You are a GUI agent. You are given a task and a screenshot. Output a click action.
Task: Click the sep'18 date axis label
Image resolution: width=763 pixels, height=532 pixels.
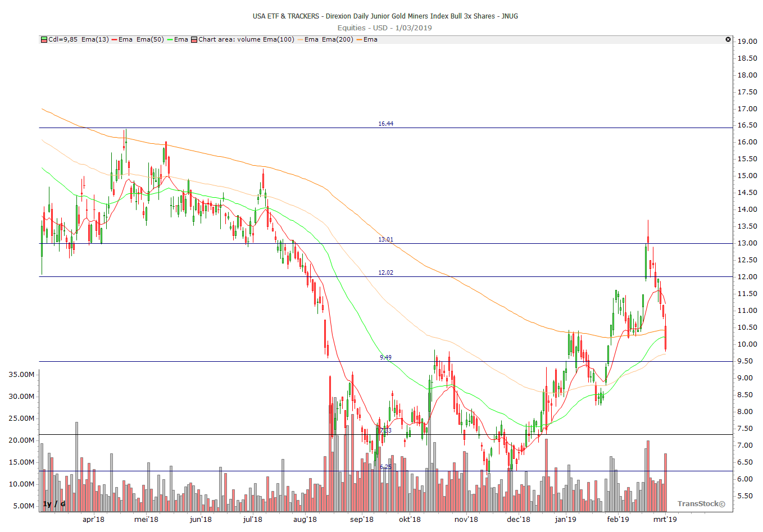coord(361,519)
